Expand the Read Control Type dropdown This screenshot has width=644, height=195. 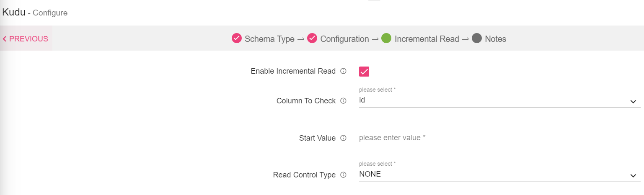coord(494,174)
